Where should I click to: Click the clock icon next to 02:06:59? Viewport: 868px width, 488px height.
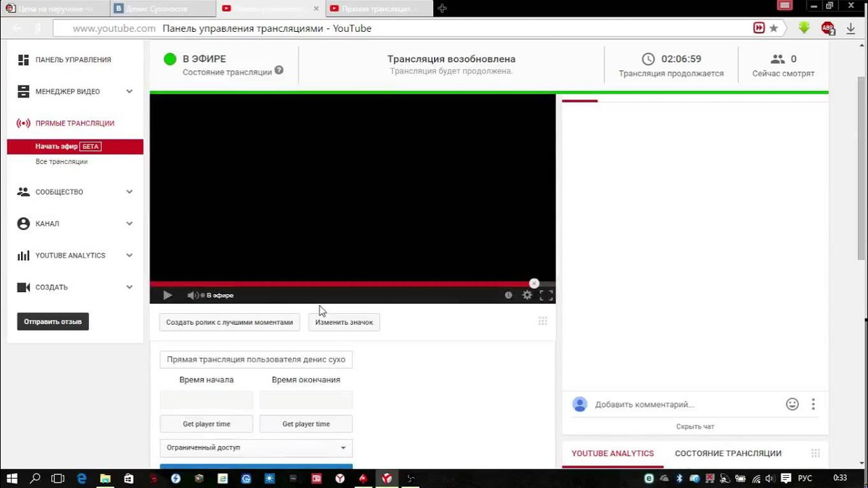[x=648, y=59]
